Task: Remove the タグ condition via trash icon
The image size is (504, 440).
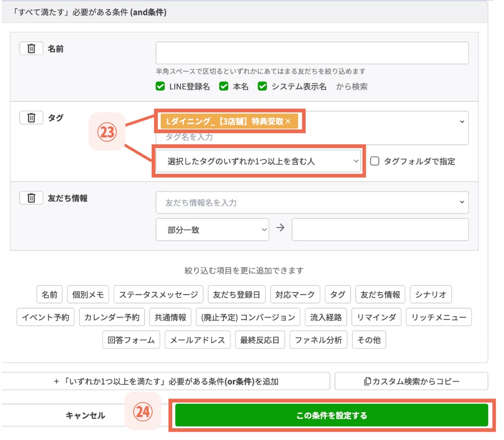Action: click(x=31, y=118)
